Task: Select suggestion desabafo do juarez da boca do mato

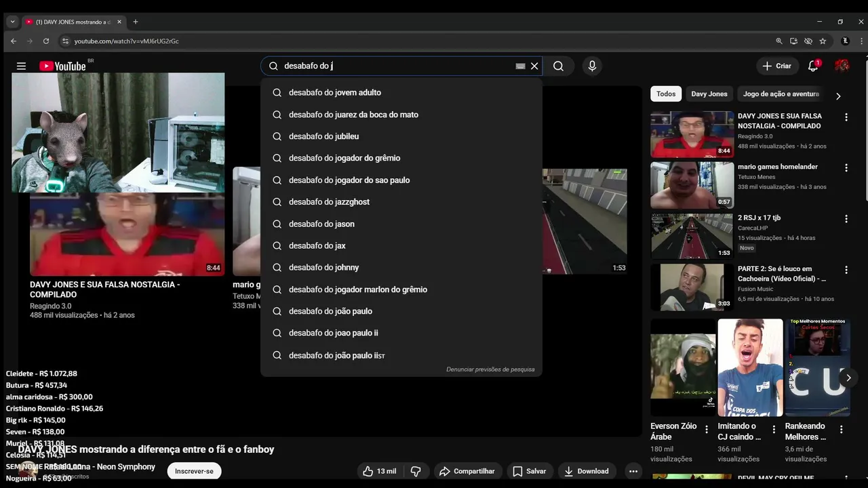Action: (x=401, y=115)
